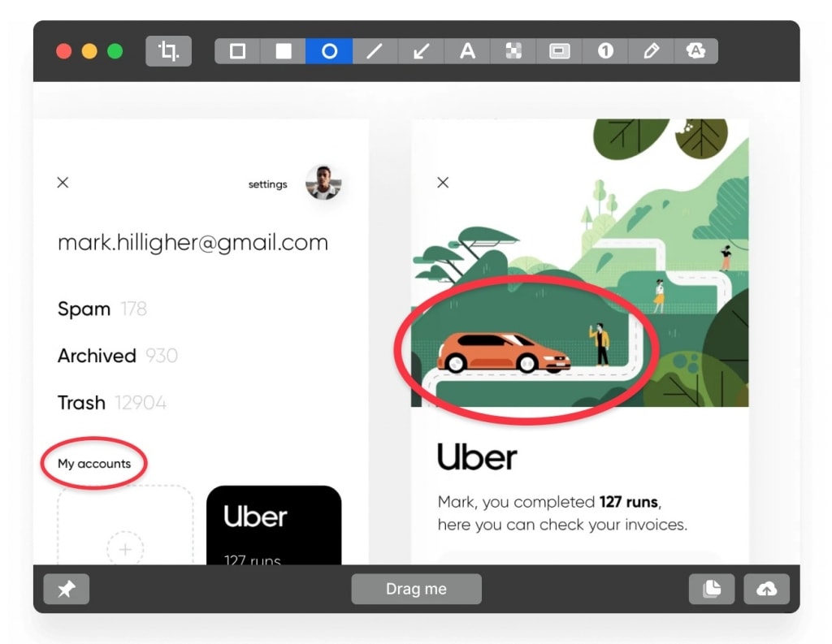Click the 127 runs bold text
832x644 pixels.
point(630,502)
